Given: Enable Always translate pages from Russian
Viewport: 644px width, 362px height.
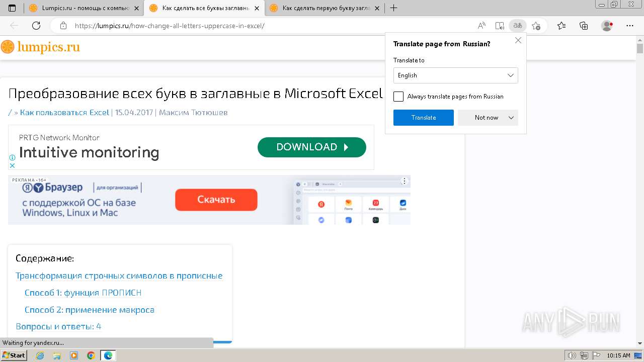Looking at the screenshot, I should (398, 97).
